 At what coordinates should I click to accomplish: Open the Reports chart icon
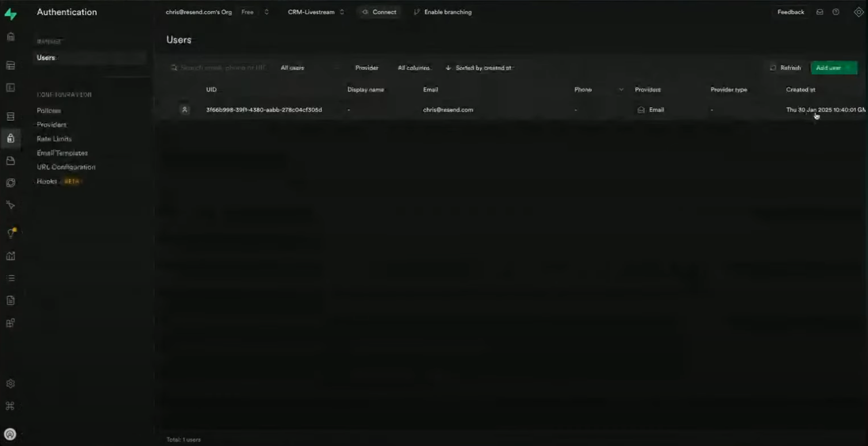tap(10, 256)
